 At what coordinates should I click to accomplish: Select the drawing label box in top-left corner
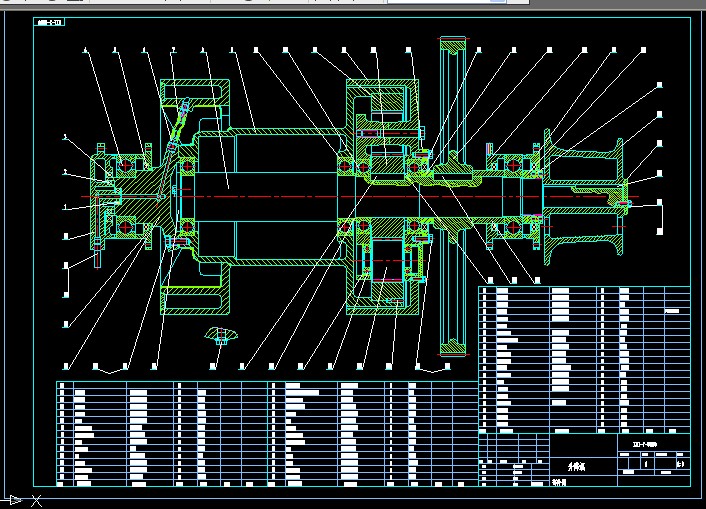click(49, 21)
